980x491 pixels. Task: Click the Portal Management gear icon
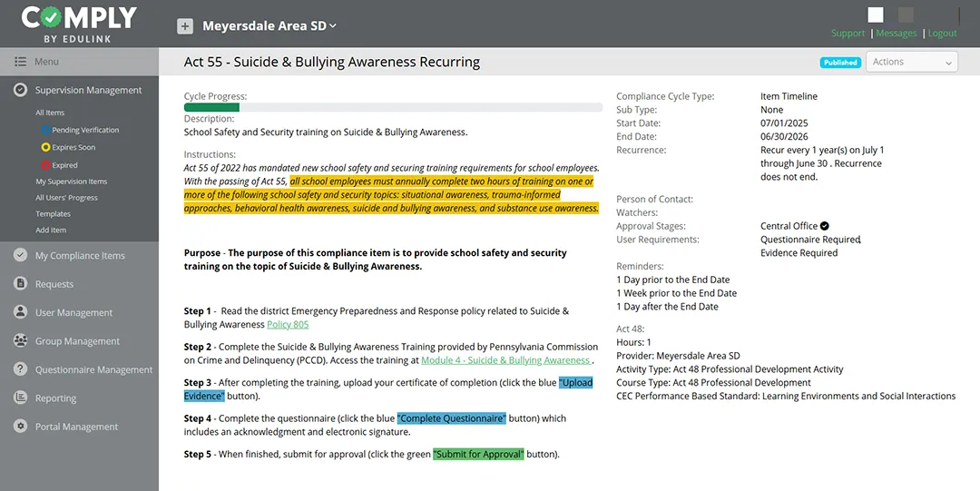(x=20, y=427)
